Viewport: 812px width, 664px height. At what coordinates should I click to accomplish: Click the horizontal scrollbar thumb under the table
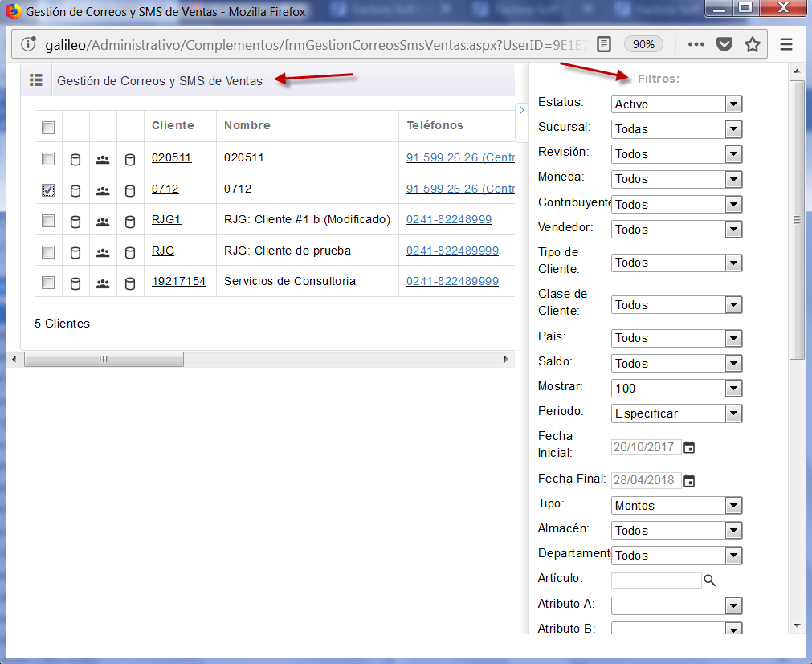point(104,359)
